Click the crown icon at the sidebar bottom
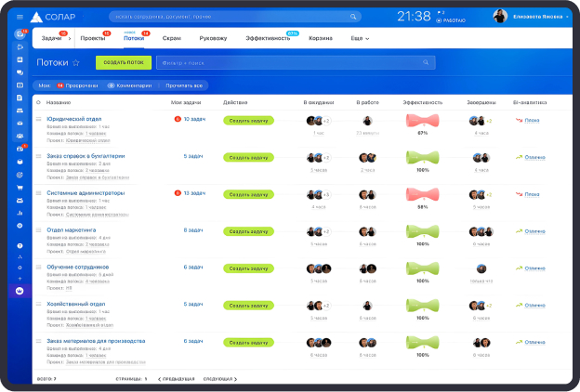The image size is (580, 392). point(20,291)
